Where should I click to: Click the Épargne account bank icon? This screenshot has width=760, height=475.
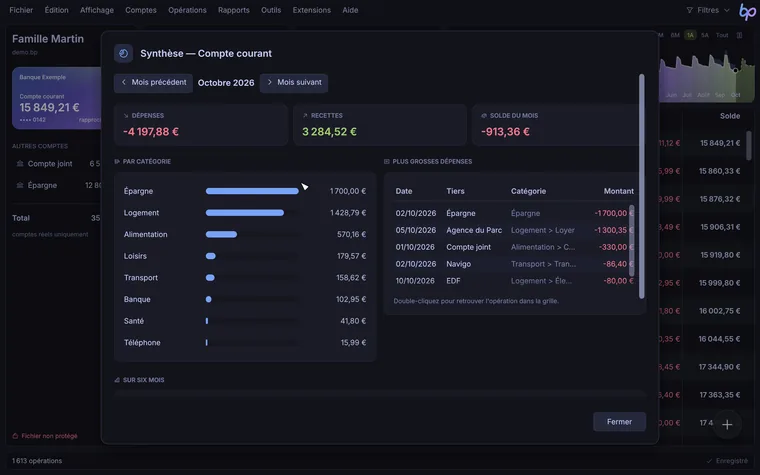[20, 185]
